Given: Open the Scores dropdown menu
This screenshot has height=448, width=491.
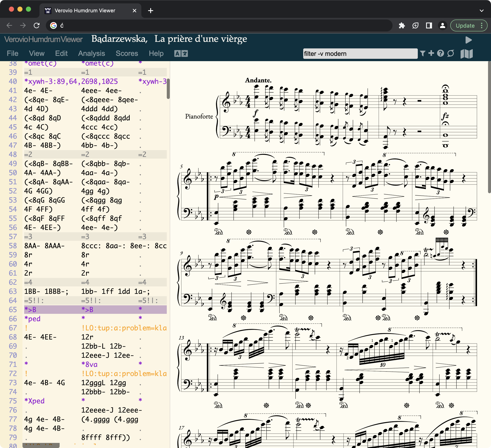Looking at the screenshot, I should [x=127, y=53].
